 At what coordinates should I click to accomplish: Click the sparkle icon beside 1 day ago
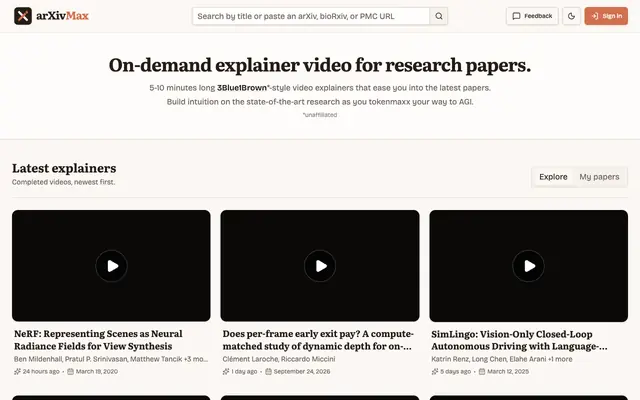tap(226, 371)
